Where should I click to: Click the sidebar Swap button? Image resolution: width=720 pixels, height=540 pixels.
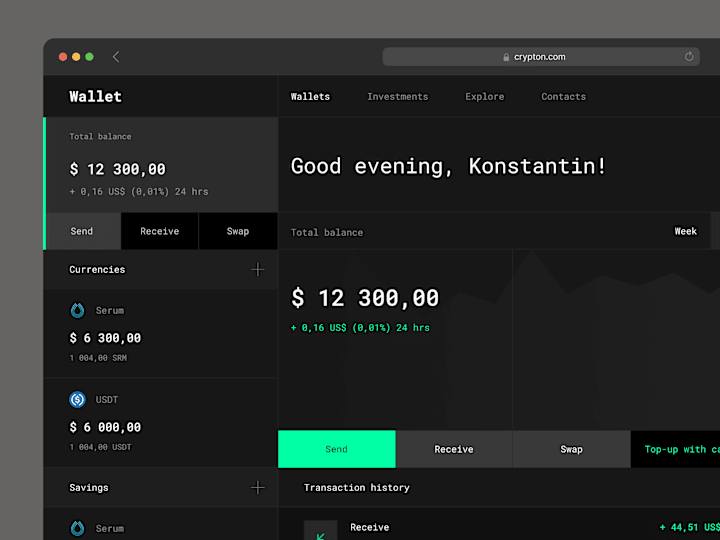point(238,231)
